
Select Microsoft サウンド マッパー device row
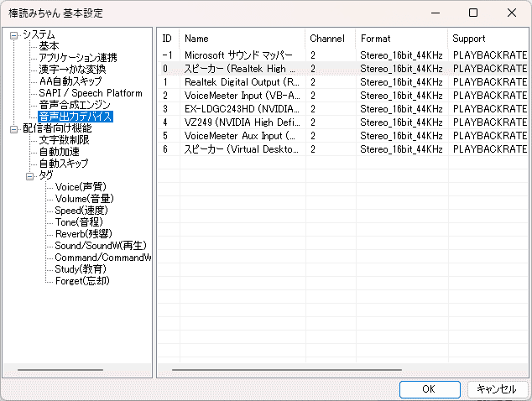(x=343, y=55)
